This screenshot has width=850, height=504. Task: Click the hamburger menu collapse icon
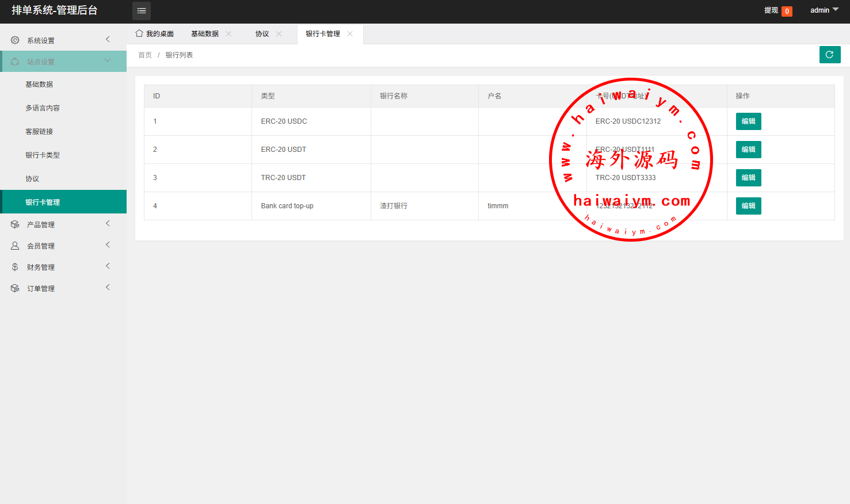[142, 11]
